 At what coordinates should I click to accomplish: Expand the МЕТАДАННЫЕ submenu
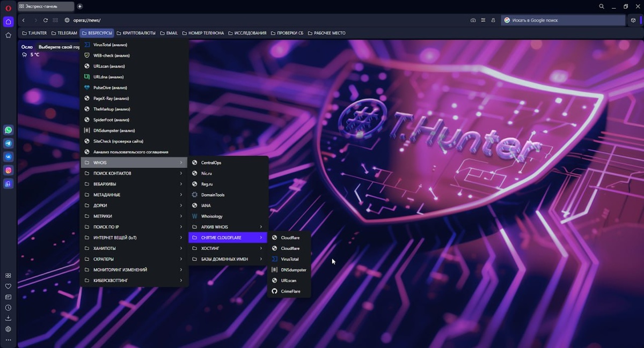(134, 195)
